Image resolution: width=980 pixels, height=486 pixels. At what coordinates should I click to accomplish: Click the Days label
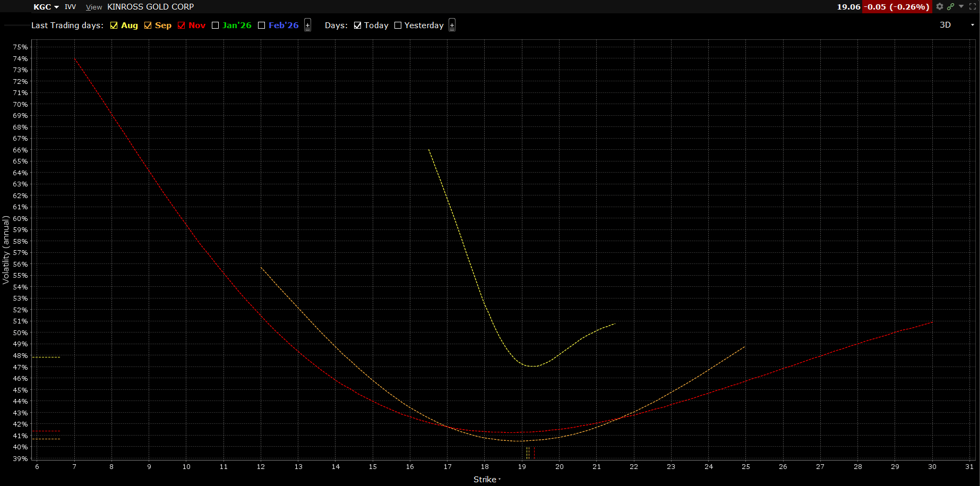336,25
